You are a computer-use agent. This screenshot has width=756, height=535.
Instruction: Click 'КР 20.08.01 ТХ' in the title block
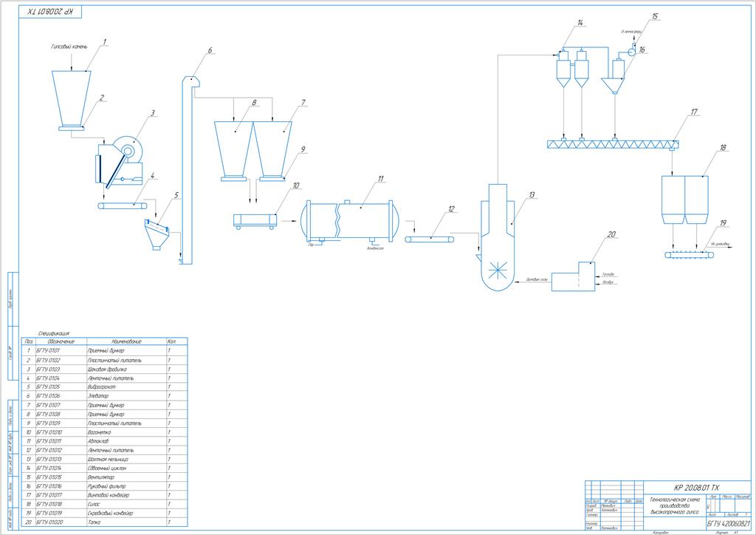click(696, 488)
